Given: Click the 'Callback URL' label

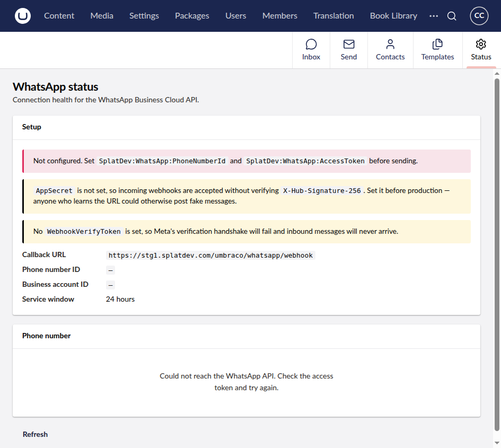Looking at the screenshot, I should click(44, 254).
